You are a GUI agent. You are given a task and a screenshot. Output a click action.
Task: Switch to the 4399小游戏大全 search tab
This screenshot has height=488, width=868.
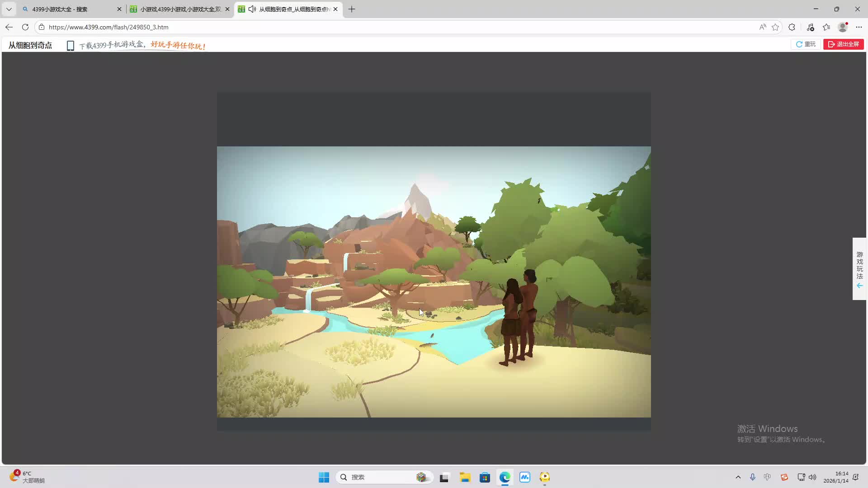(x=68, y=9)
